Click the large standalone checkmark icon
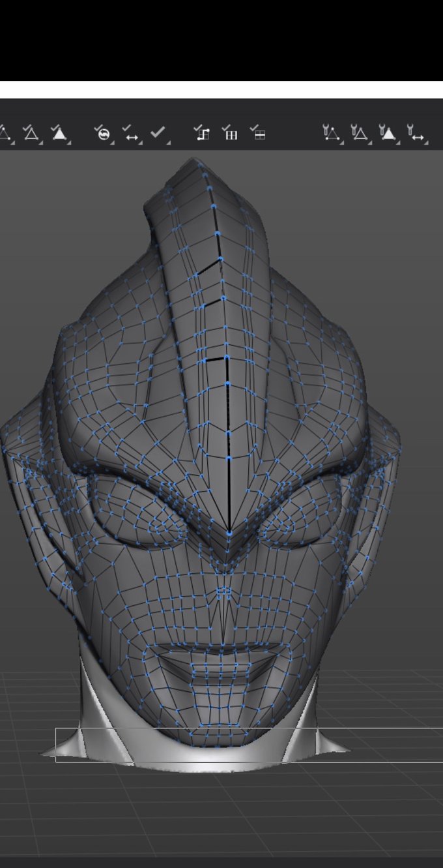443x868 pixels. (158, 132)
